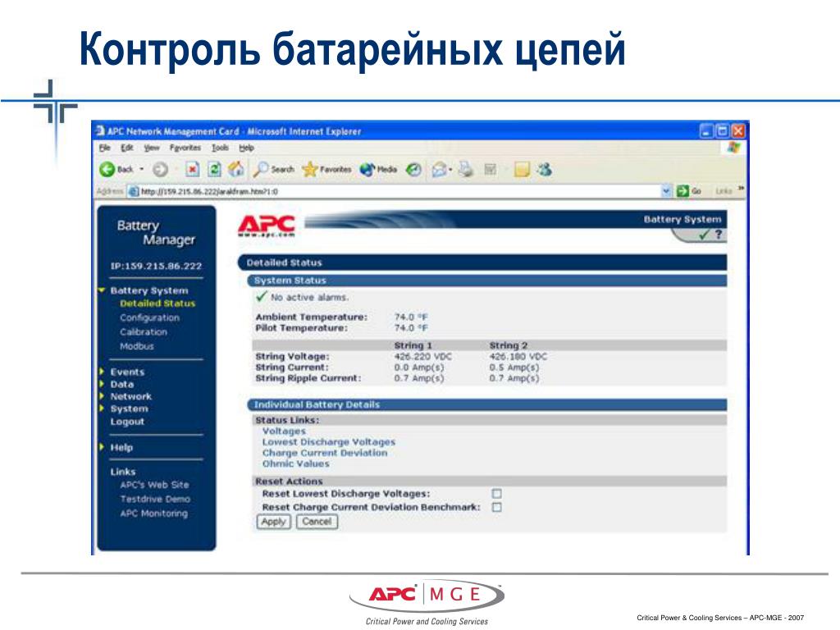This screenshot has height=630, width=840.
Task: Open the Tools menu
Action: tap(220, 148)
